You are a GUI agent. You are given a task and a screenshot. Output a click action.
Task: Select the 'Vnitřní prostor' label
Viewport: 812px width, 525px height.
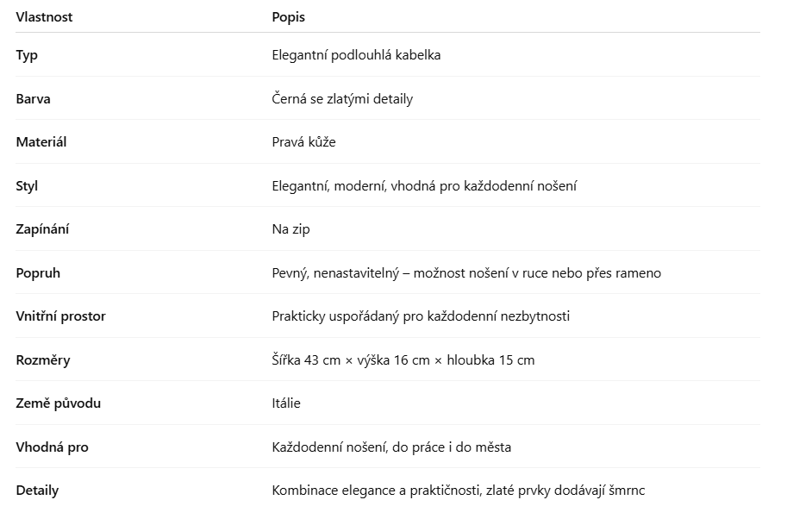60,316
